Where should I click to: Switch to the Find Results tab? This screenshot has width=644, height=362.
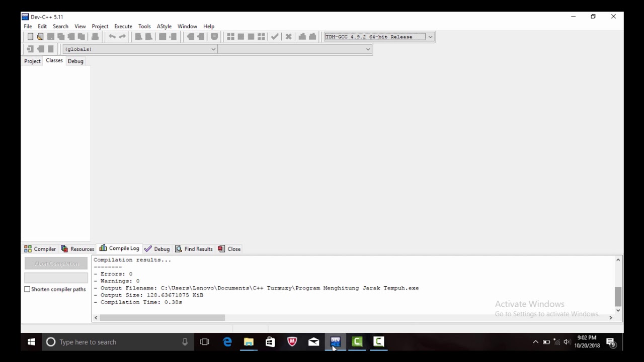pos(194,249)
